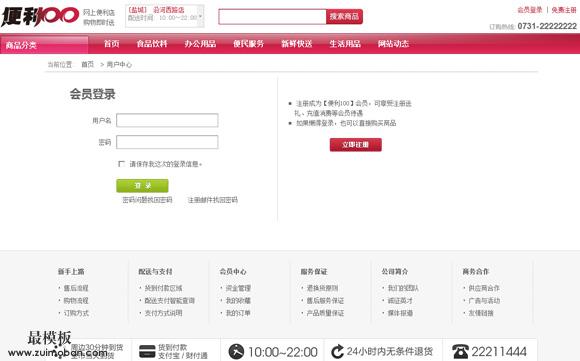Open the 我的收藏 footer link

point(238,300)
